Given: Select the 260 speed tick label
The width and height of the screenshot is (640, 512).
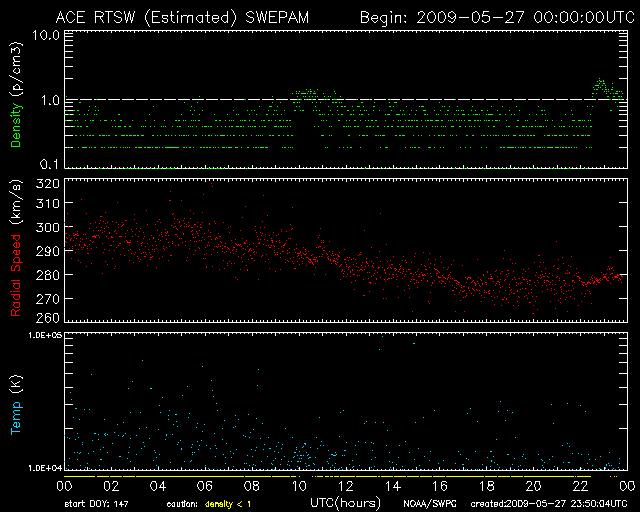Looking at the screenshot, I should [48, 317].
